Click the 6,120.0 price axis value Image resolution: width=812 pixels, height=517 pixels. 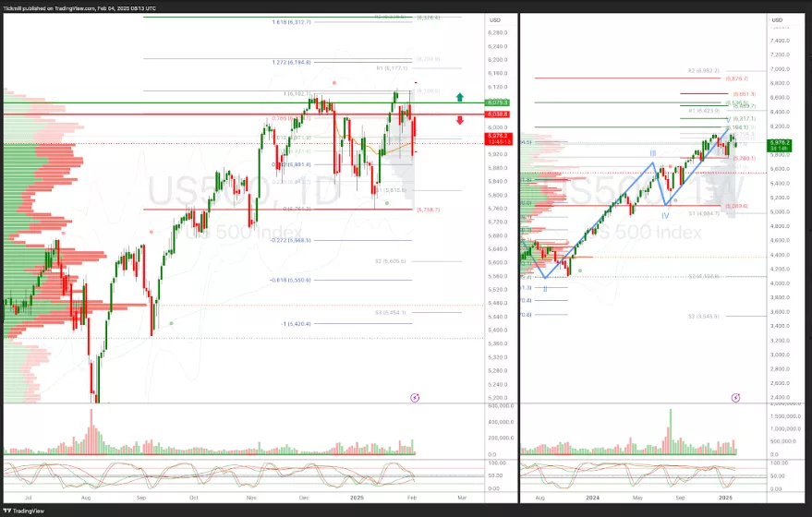coord(498,87)
